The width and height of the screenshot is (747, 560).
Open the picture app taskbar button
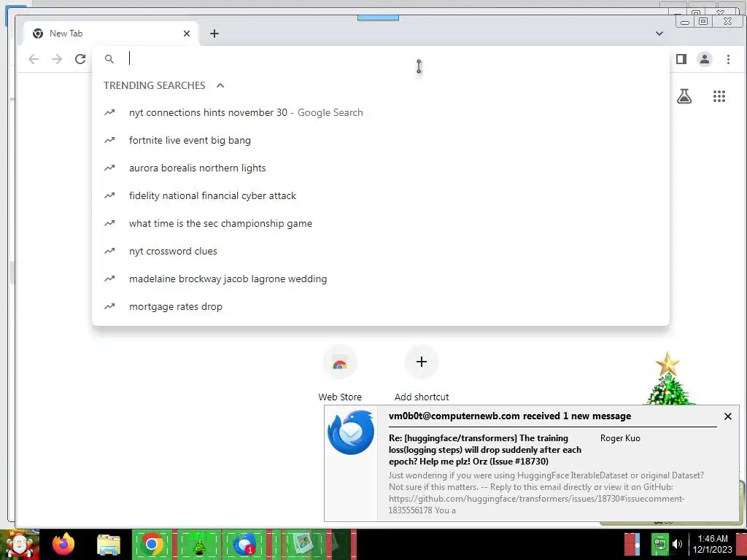[x=303, y=544]
